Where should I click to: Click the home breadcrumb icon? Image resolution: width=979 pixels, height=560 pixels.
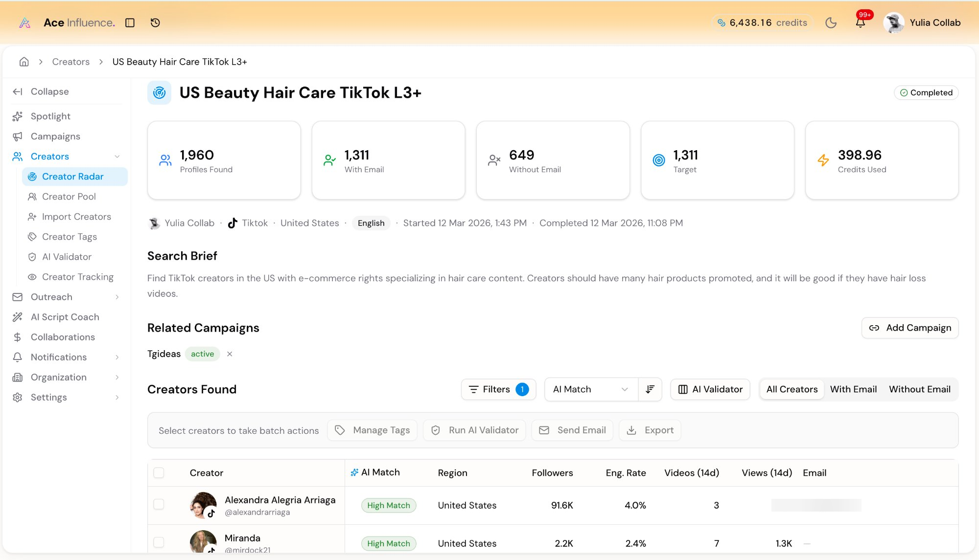click(x=24, y=62)
